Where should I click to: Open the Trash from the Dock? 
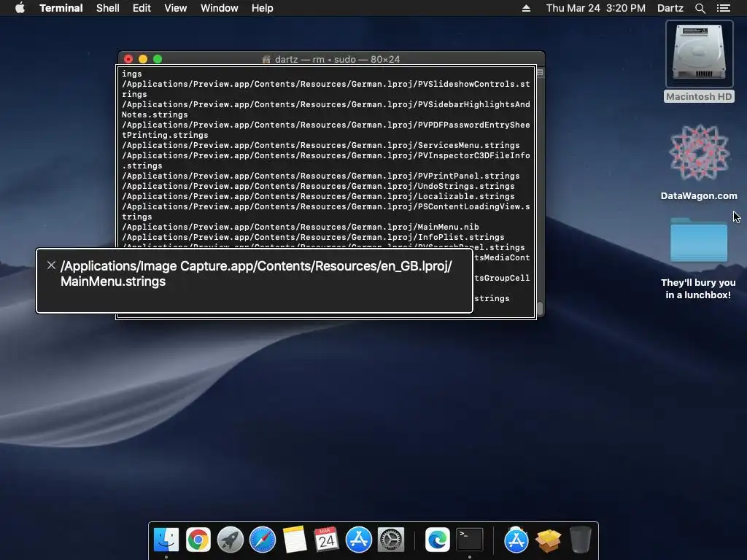(580, 540)
